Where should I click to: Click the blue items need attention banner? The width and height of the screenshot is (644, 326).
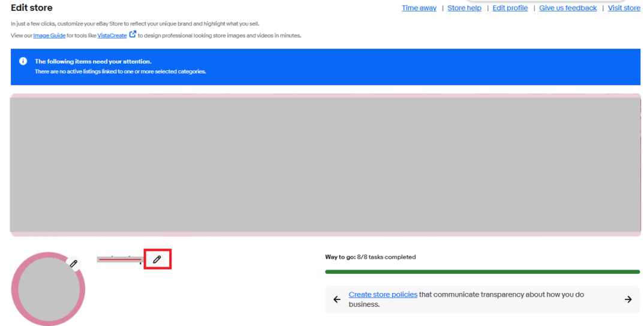click(x=325, y=67)
